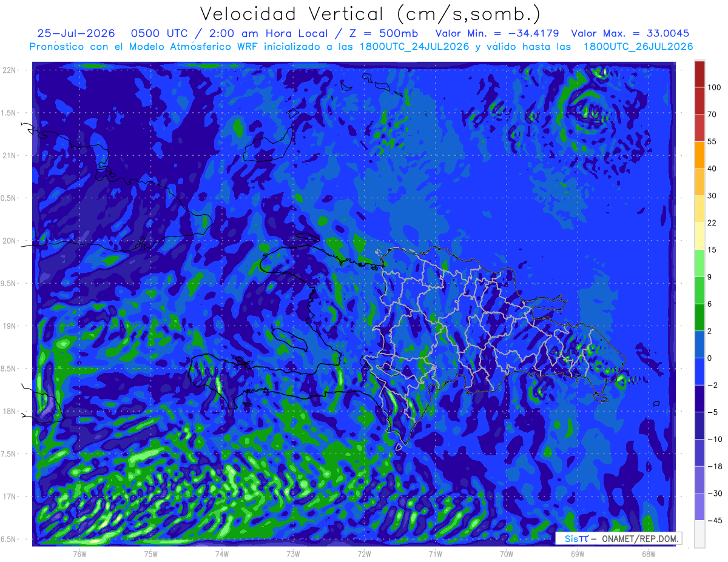This screenshot has width=728, height=562.
Task: Click the purple swatch between -18 and -30
Action: [699, 480]
